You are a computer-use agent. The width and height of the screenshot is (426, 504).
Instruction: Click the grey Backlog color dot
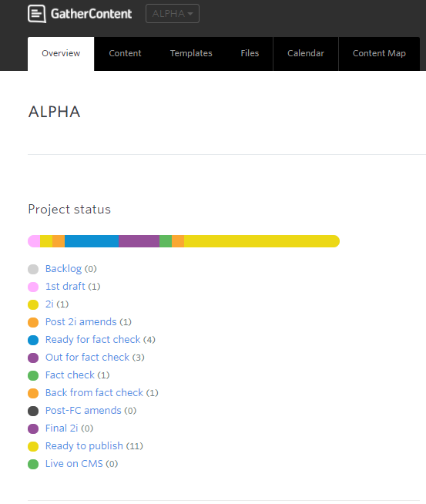[x=33, y=269]
